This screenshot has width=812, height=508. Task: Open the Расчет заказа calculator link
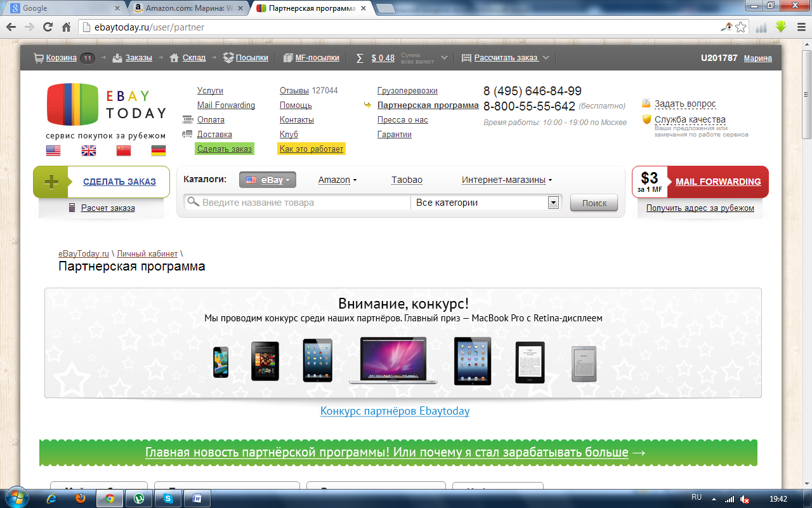[108, 208]
